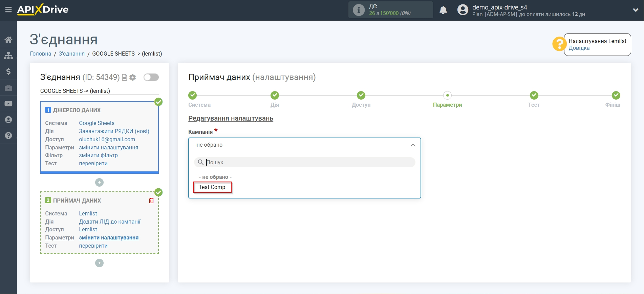Screen dimensions: 644x294
Task: Open the hamburger menu
Action: tap(8, 9)
